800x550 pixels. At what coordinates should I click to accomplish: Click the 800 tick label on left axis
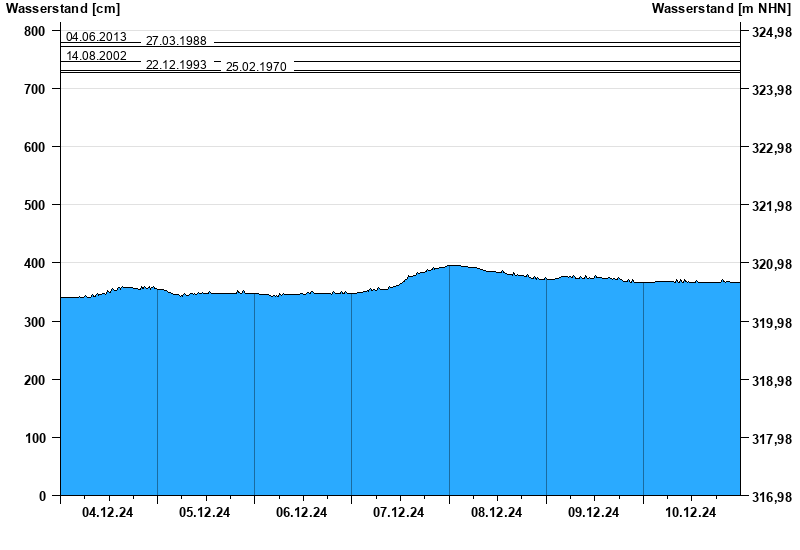pos(35,32)
